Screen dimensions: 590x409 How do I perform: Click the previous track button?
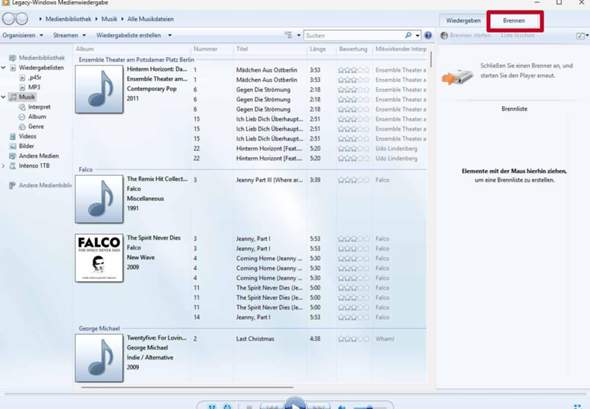tap(272, 407)
